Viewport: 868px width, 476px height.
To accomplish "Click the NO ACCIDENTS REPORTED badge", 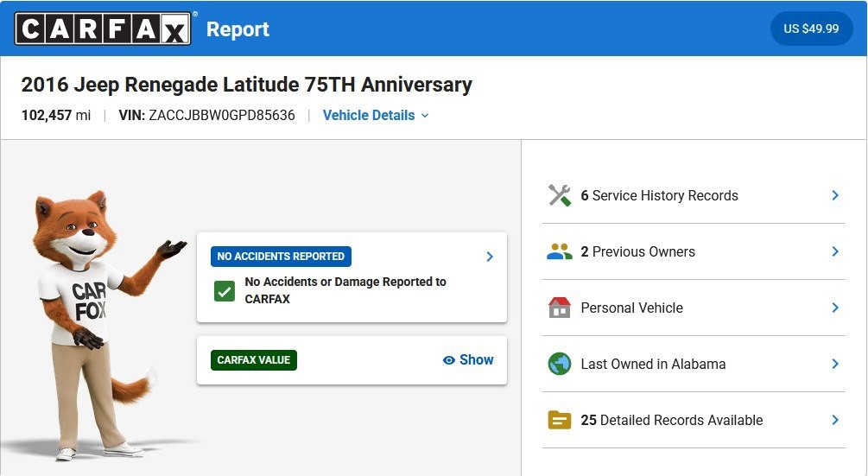I will click(281, 257).
